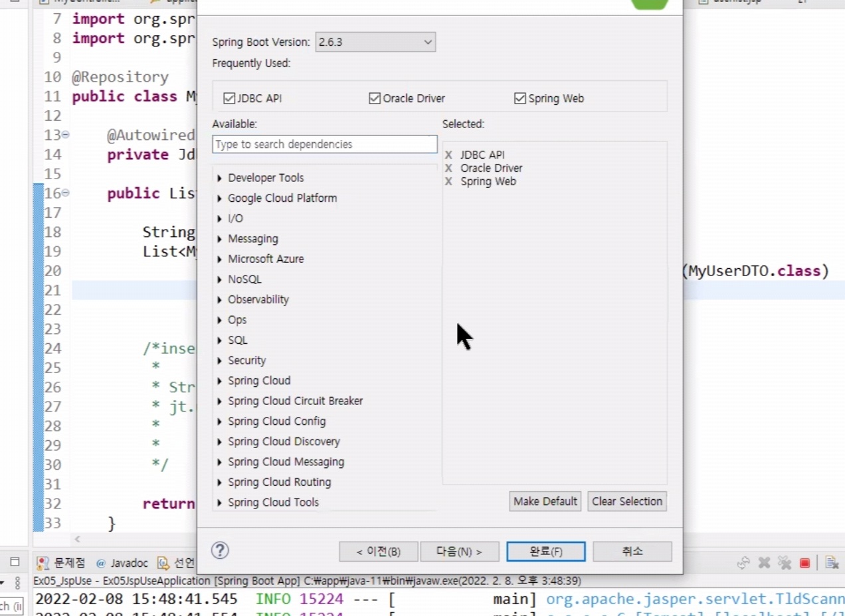Uncheck the Oracle Driver checkbox
The height and width of the screenshot is (616, 845).
[375, 98]
